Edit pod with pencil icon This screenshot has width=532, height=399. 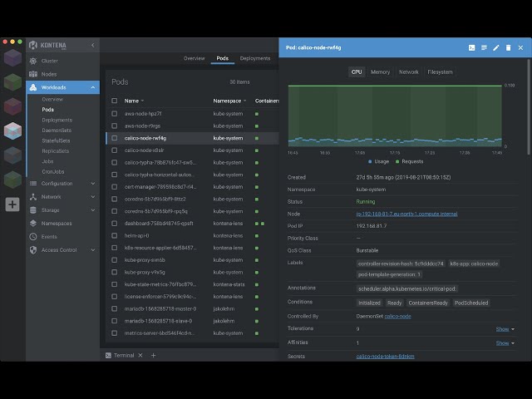[496, 48]
